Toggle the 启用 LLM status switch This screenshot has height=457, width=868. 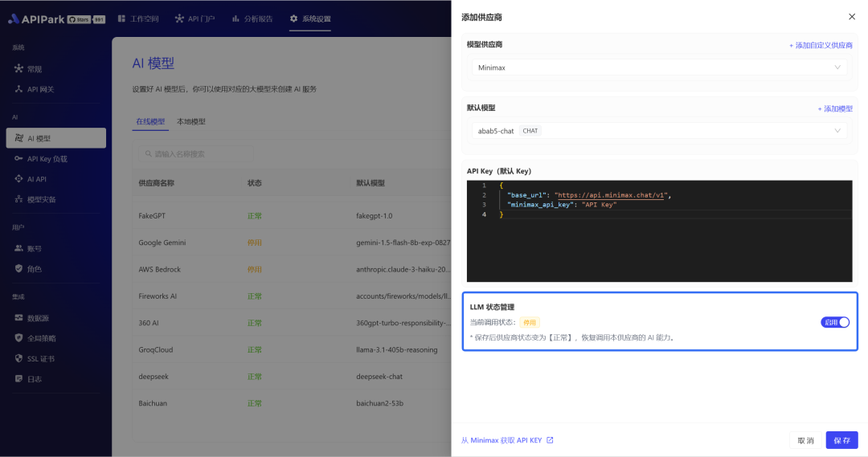835,322
